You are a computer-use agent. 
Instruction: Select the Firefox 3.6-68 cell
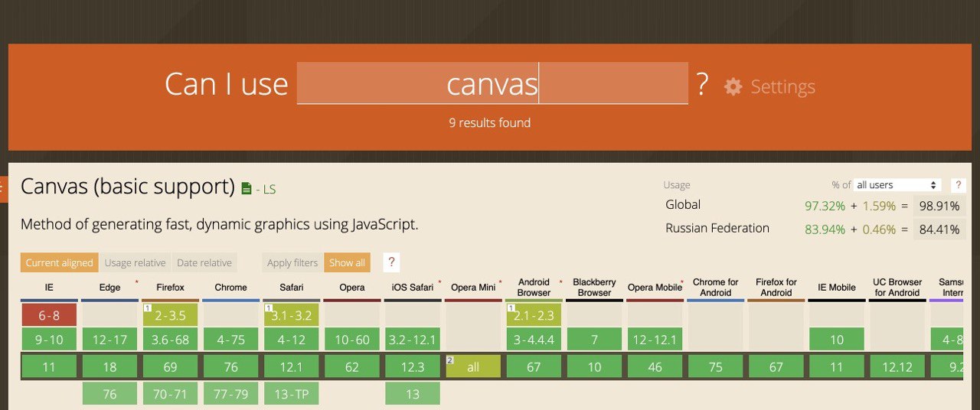click(x=170, y=340)
